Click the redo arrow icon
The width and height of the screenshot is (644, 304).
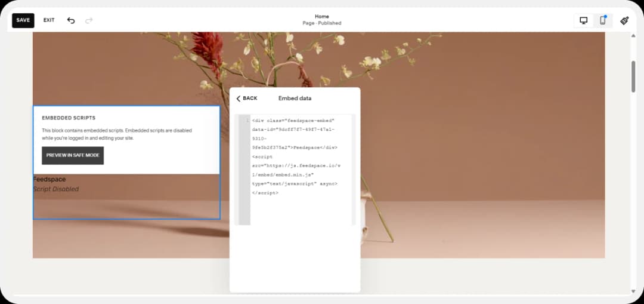[x=89, y=20]
